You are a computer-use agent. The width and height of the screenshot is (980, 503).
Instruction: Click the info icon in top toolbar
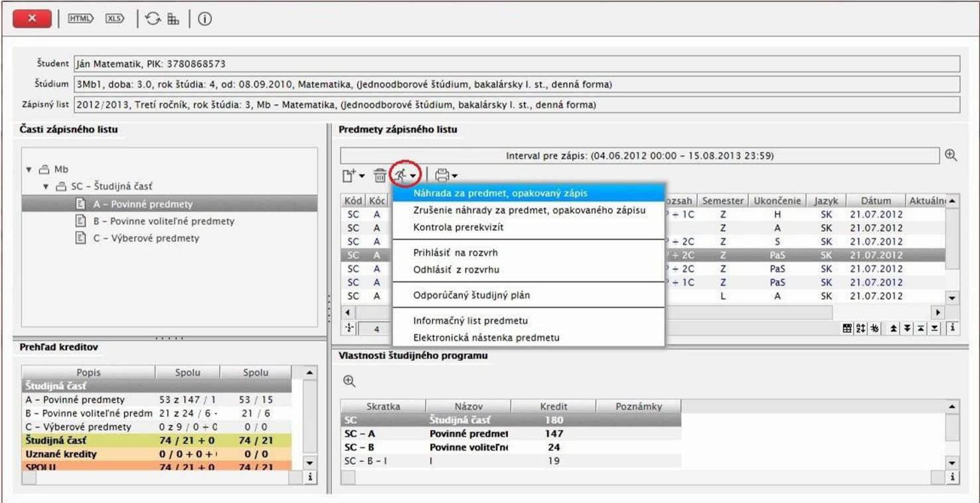[x=204, y=19]
